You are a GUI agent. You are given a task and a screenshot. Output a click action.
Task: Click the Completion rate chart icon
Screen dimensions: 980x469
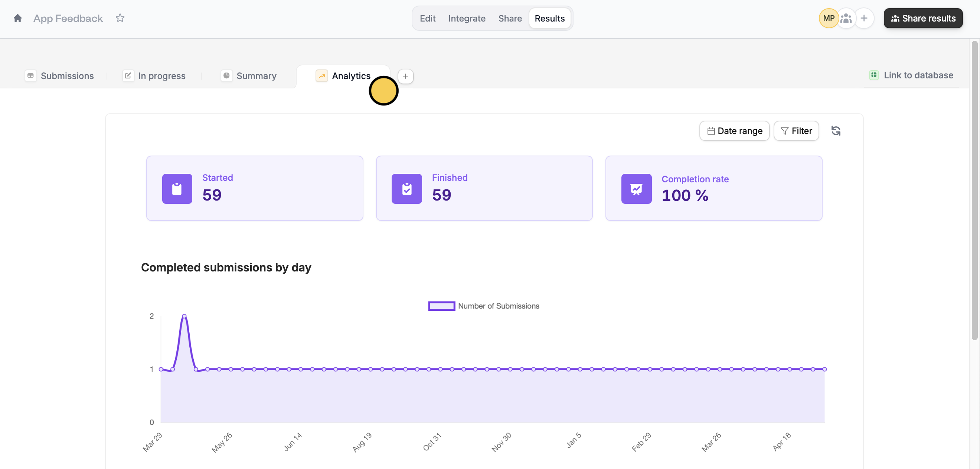point(636,189)
